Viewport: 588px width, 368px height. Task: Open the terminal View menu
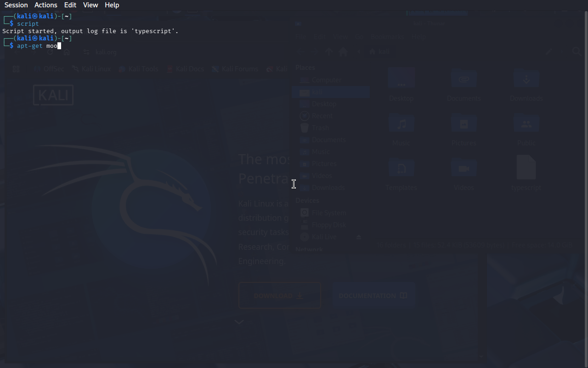coord(90,5)
